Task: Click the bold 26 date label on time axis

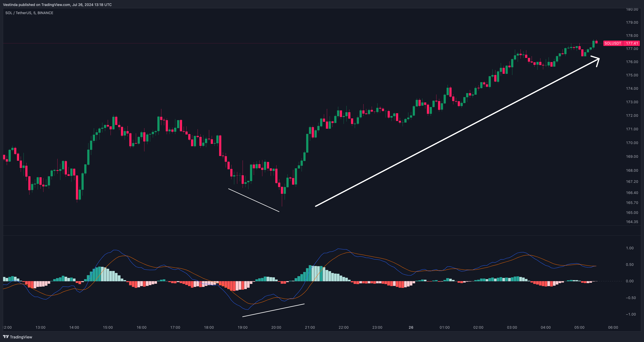Action: [411, 327]
